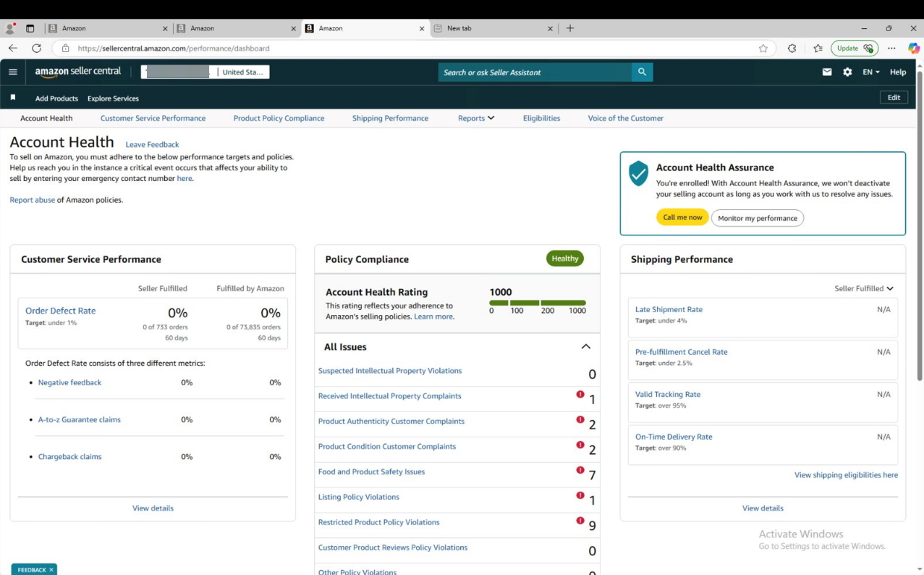
Task: Switch to Customer Service Performance tab
Action: click(x=153, y=118)
